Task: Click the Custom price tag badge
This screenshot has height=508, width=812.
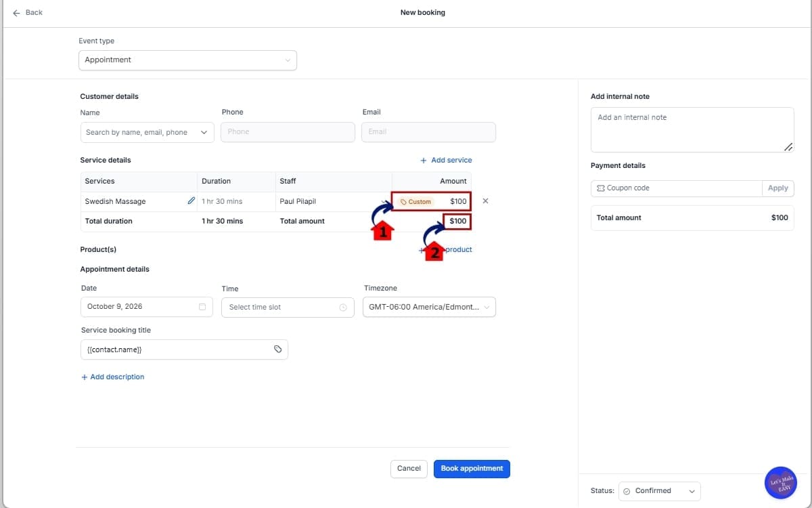Action: click(415, 202)
